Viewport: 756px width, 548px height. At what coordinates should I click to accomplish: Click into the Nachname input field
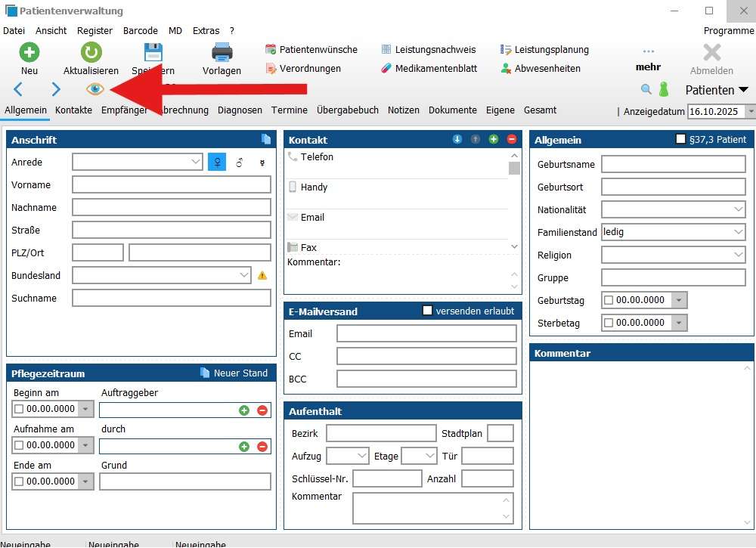click(172, 207)
